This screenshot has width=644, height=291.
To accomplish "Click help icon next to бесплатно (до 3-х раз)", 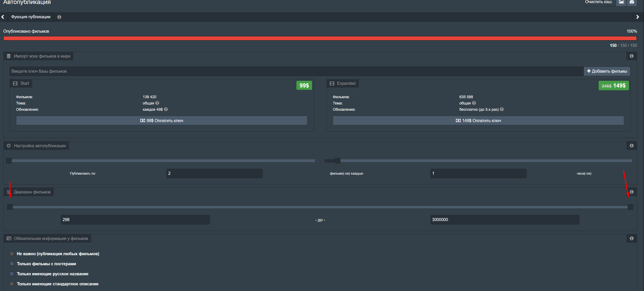I will click(x=502, y=109).
